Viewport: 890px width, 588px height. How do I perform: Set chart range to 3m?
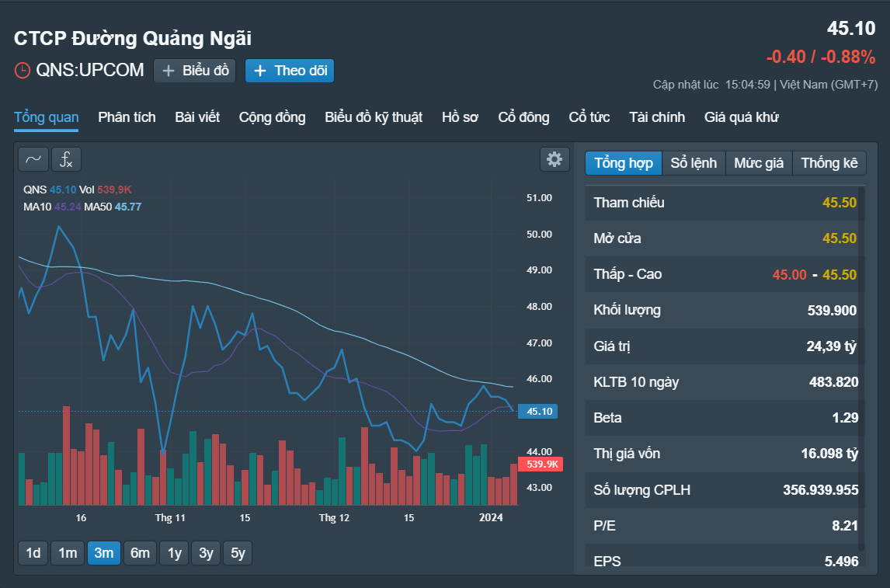tap(104, 553)
